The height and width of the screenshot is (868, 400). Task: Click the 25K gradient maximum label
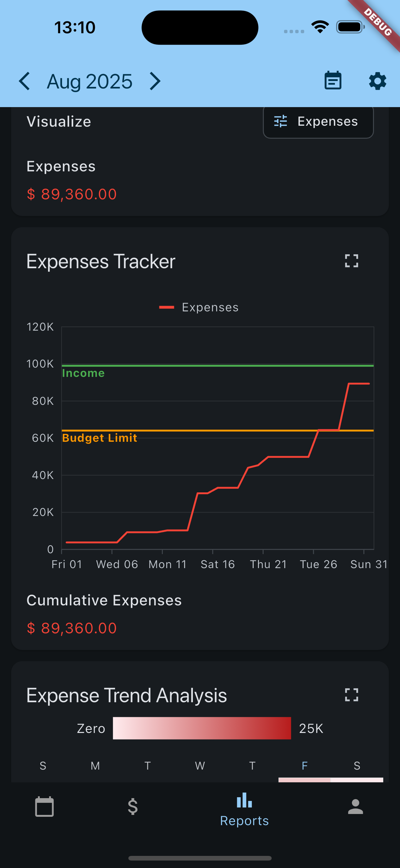coord(311,729)
